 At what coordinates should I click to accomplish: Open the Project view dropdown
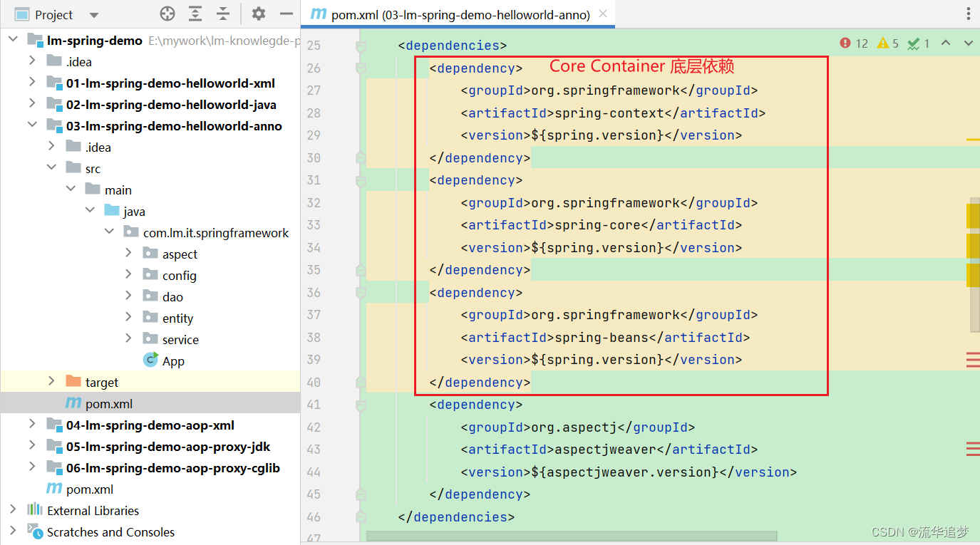[x=94, y=15]
